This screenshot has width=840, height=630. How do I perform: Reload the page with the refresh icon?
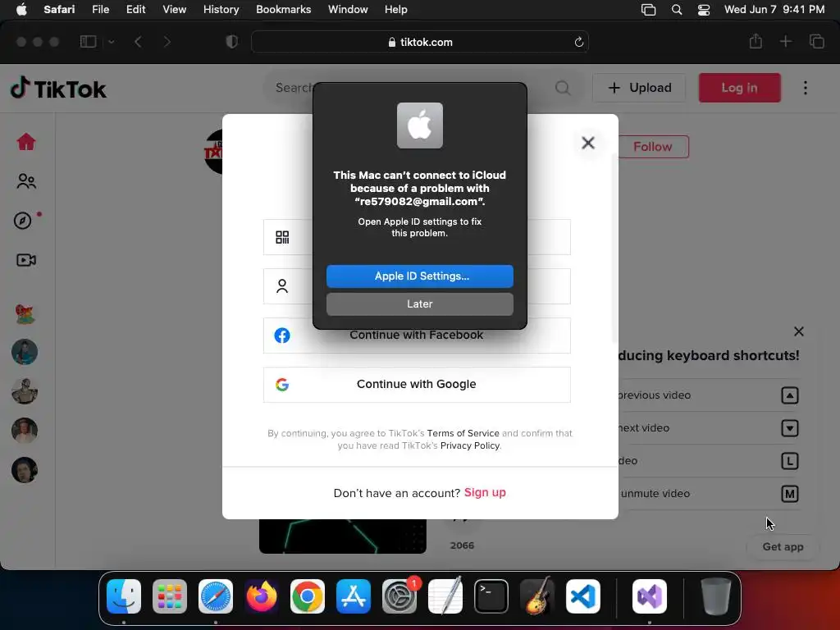(578, 42)
